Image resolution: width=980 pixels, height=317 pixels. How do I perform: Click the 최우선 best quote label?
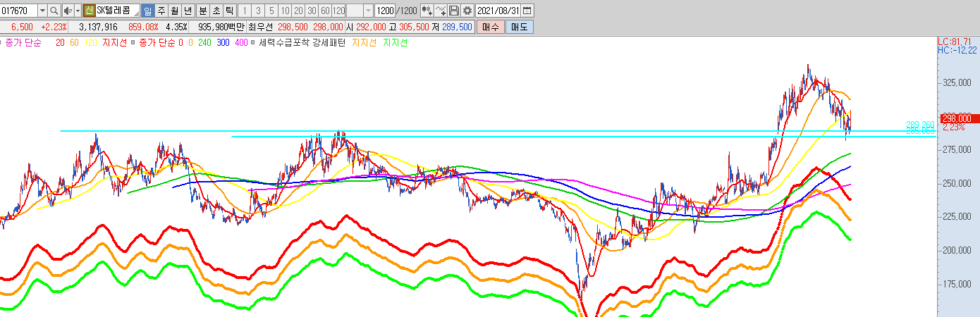tap(260, 27)
